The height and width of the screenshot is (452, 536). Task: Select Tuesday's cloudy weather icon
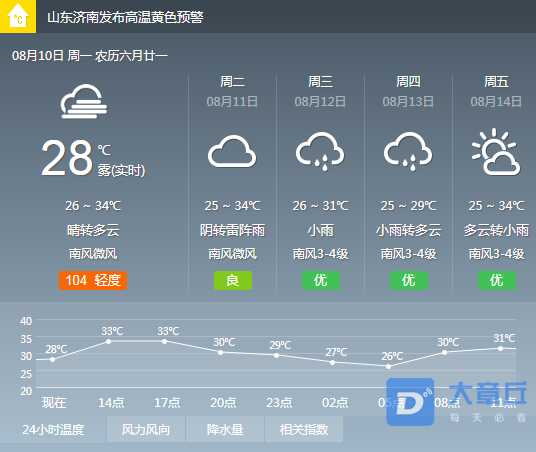click(x=232, y=151)
